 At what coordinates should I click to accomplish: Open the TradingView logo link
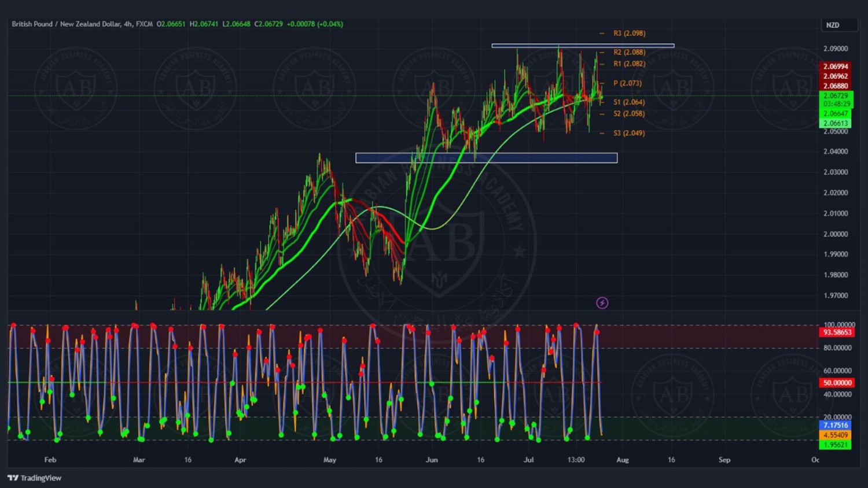coord(34,478)
